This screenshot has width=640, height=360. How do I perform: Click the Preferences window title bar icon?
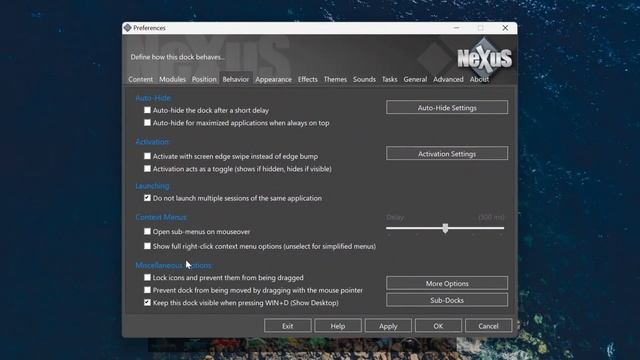127,28
